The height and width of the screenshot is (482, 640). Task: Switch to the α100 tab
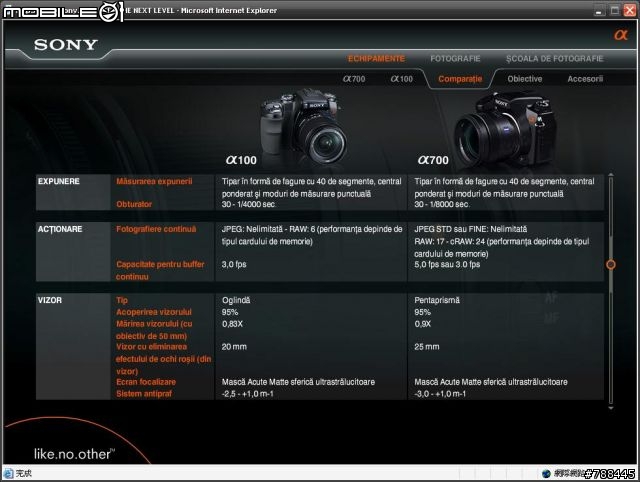click(x=402, y=79)
